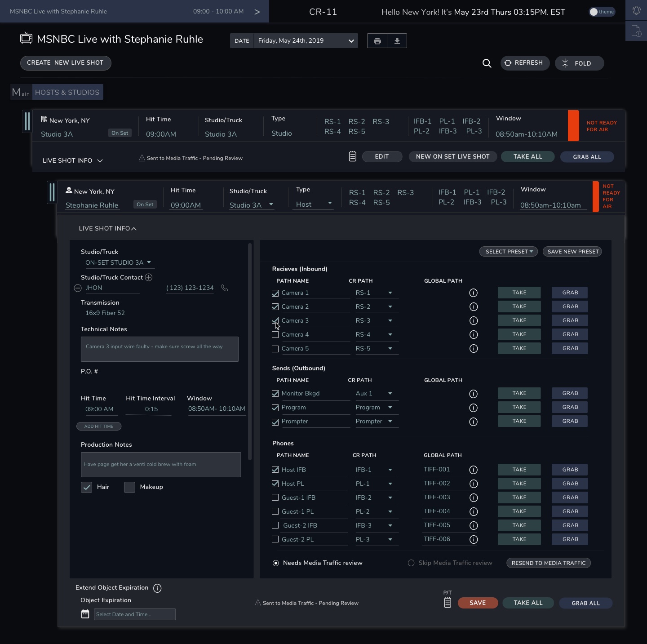Open the Object Expiration calendar icon
The width and height of the screenshot is (647, 644).
pos(85,614)
